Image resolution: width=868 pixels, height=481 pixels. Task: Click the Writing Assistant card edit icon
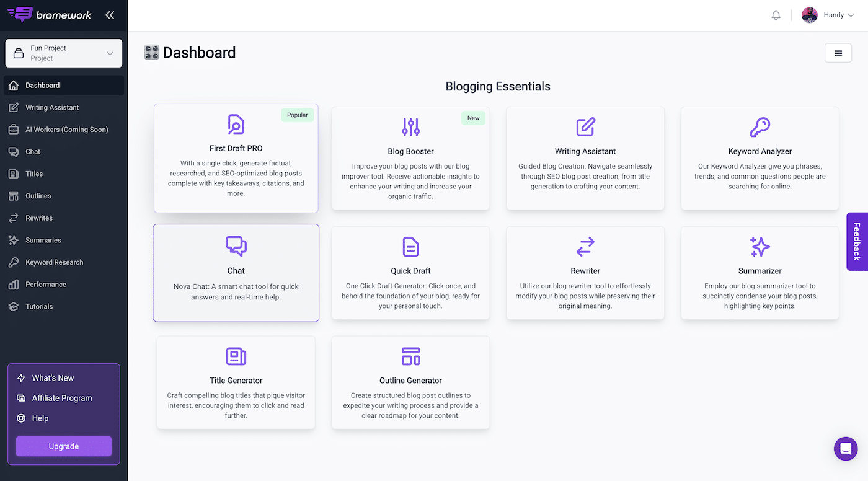click(x=585, y=127)
